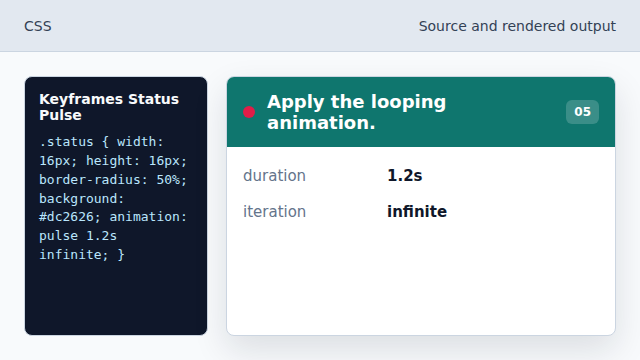Click the .status CSS code block
Screen dimensions: 640x360
pos(113,198)
